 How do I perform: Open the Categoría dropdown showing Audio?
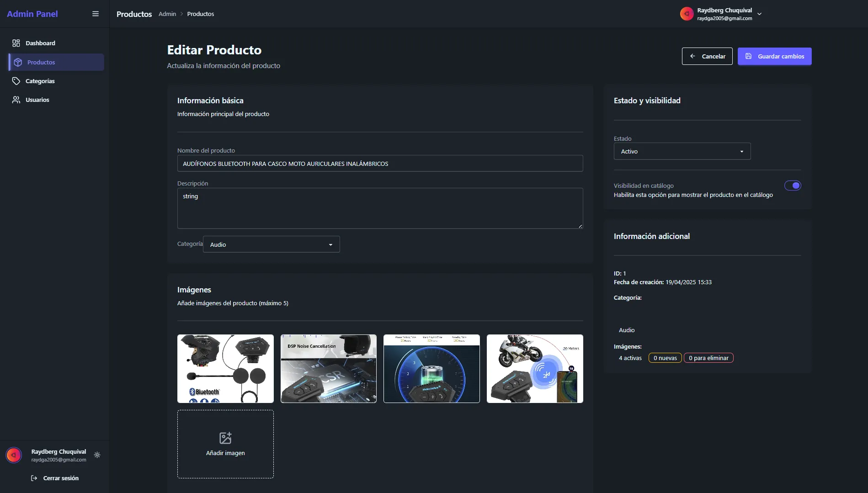pos(271,244)
